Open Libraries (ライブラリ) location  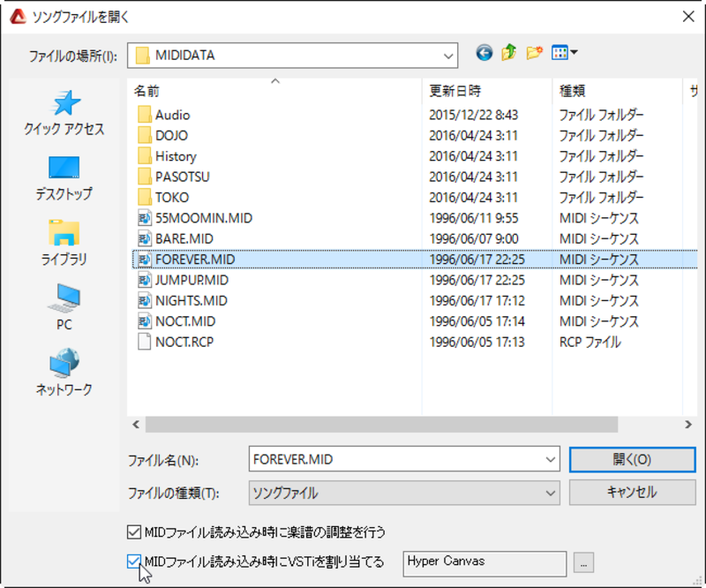[64, 244]
